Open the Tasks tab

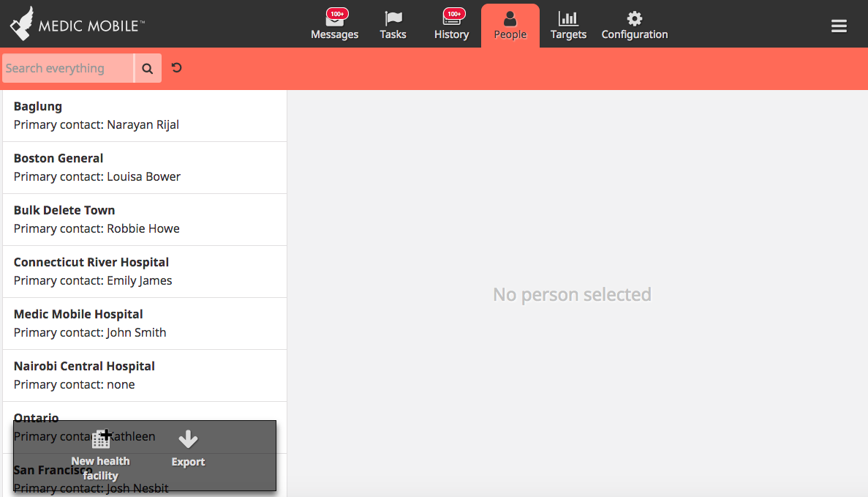tap(393, 26)
